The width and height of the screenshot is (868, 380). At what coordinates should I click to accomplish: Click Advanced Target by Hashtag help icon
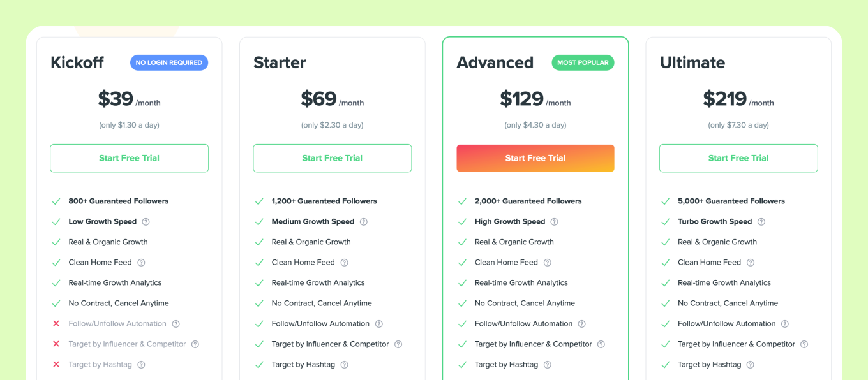547,365
